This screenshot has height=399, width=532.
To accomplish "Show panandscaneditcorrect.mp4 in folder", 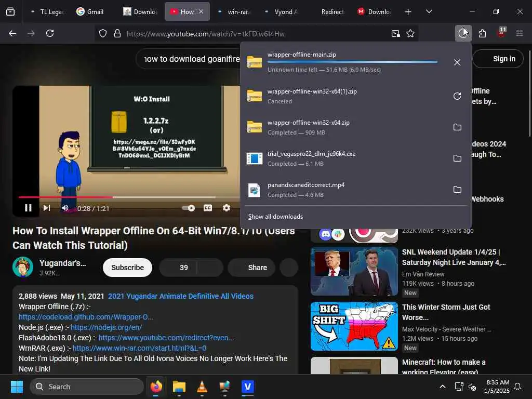I will [x=457, y=190].
